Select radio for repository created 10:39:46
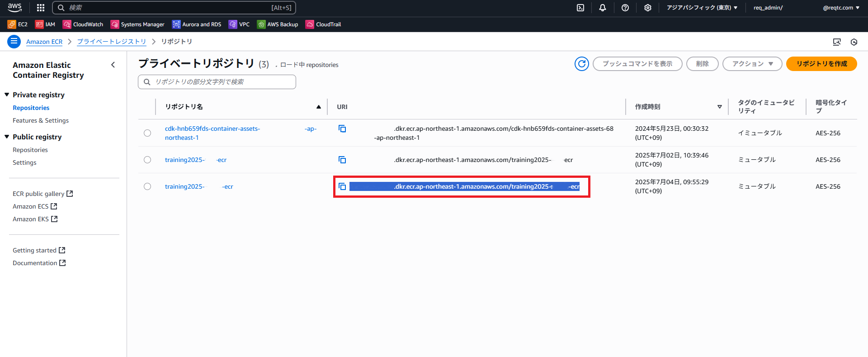Viewport: 868px width, 357px height. click(147, 160)
